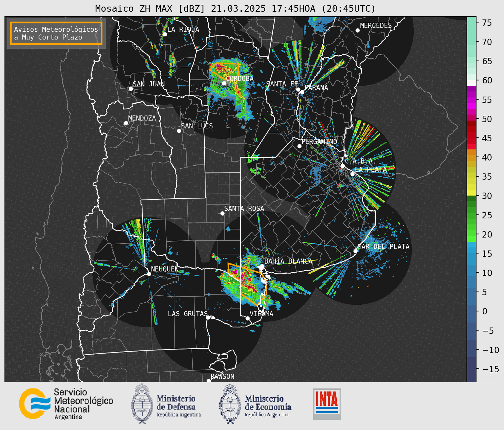Click the Servicio Meteorológico Nacional text
Viewport: 504px width, 430px height.
pyautogui.click(x=83, y=404)
